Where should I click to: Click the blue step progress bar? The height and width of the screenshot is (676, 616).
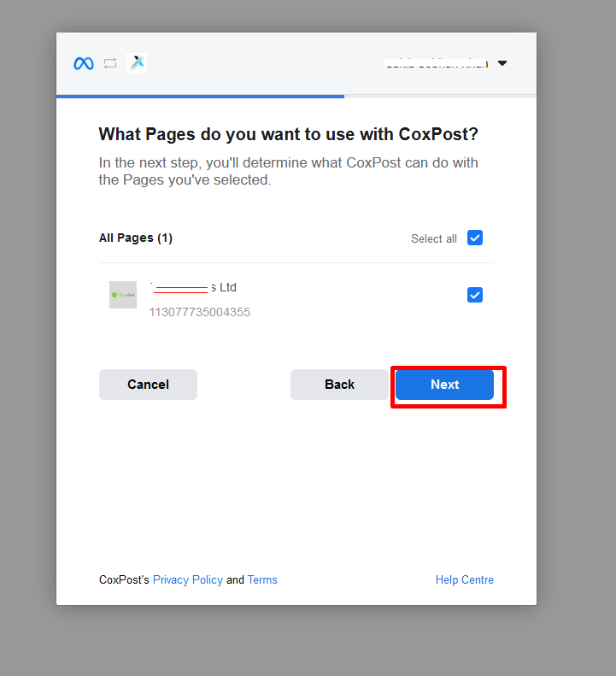coord(201,97)
